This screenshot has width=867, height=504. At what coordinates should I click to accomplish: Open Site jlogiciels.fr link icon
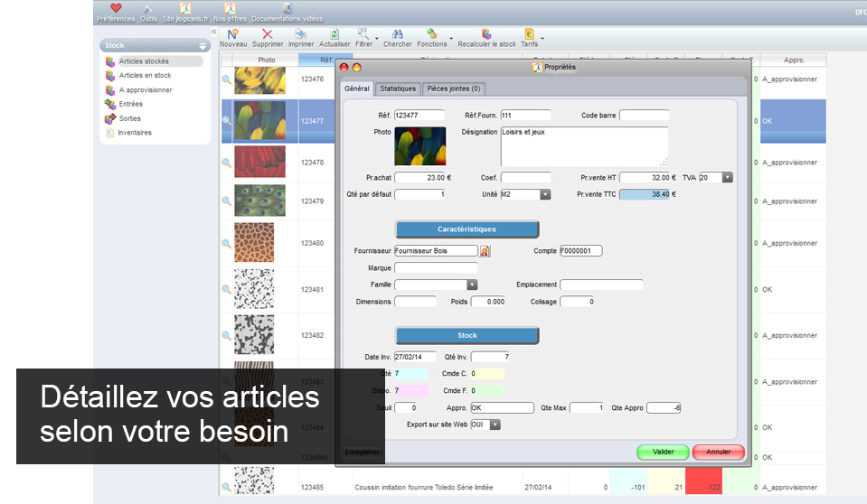tap(185, 8)
